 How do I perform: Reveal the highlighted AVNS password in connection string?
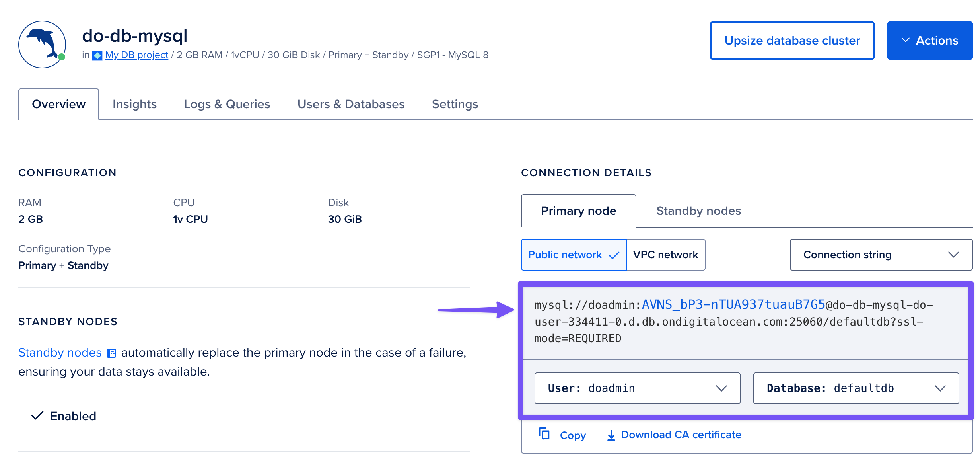click(x=733, y=304)
